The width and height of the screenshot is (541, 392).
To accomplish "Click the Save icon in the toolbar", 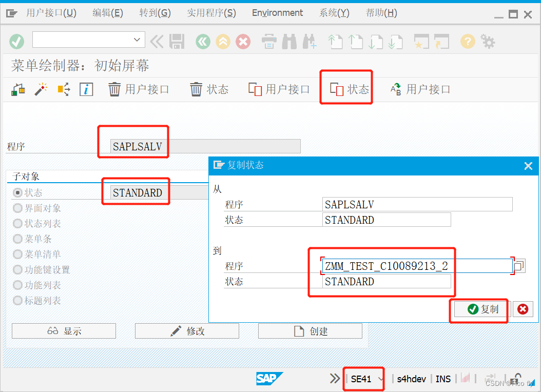I will pos(177,42).
